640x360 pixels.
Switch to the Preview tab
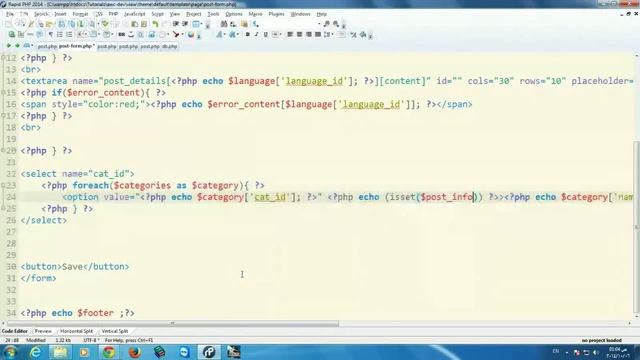pyautogui.click(x=43, y=331)
